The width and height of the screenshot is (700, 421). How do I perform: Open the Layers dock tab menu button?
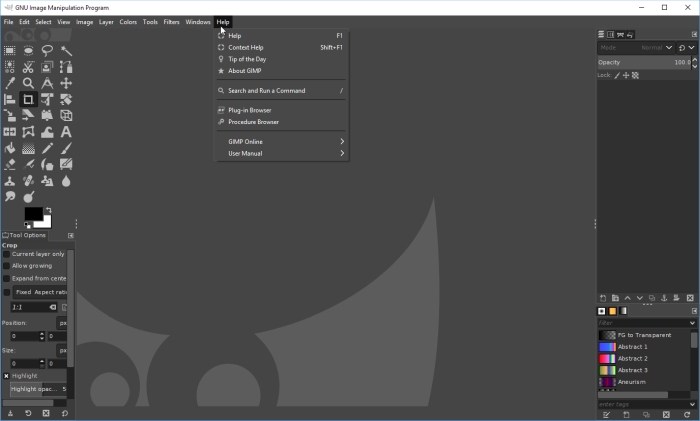click(694, 34)
